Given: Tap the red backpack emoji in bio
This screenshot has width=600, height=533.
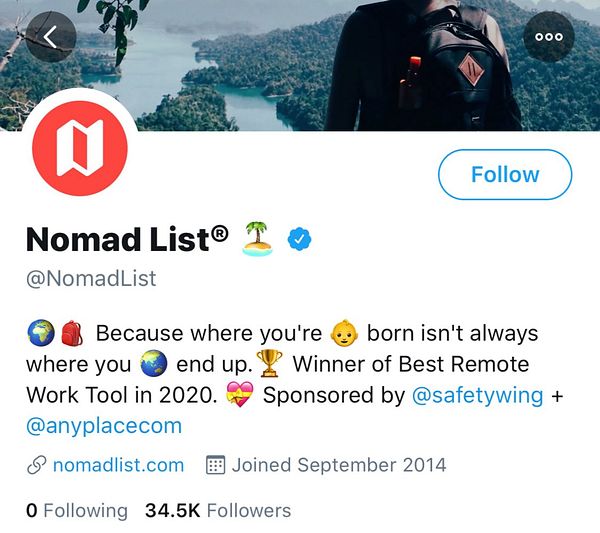Looking at the screenshot, I should click(71, 333).
